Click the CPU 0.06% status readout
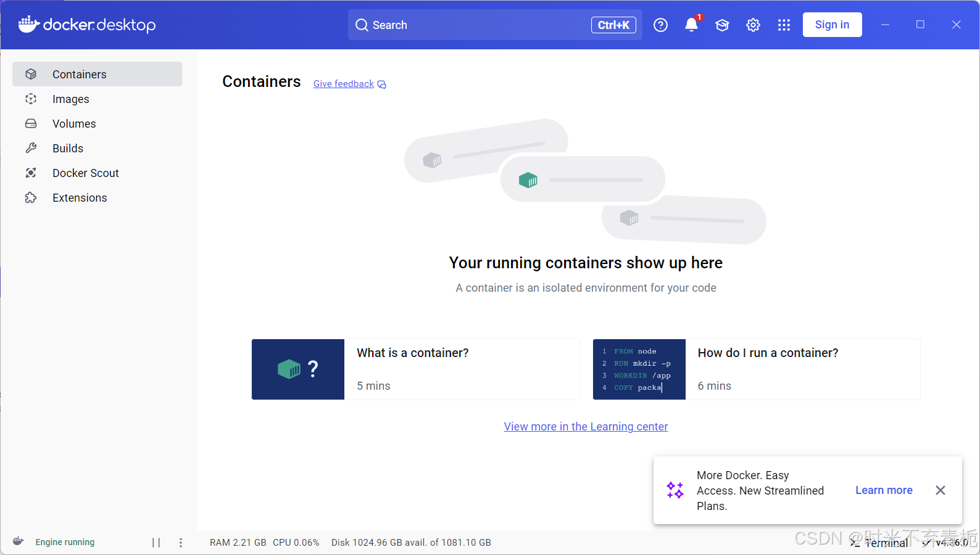Image resolution: width=980 pixels, height=555 pixels. tap(296, 543)
